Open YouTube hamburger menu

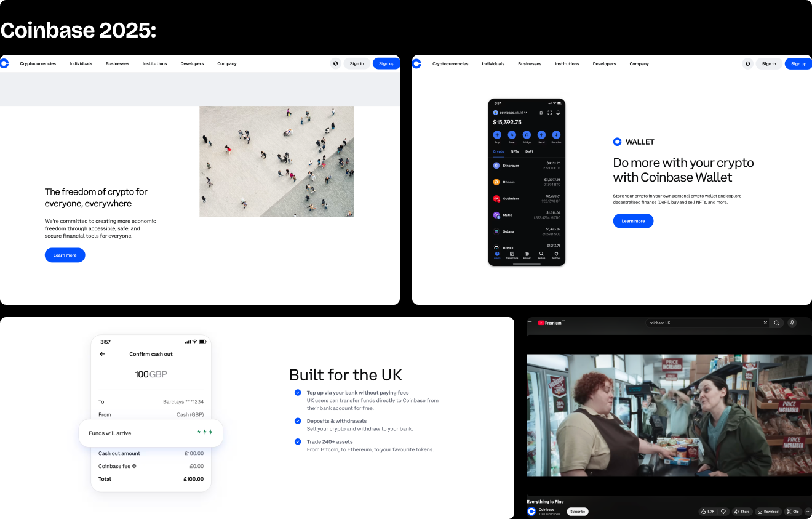530,323
